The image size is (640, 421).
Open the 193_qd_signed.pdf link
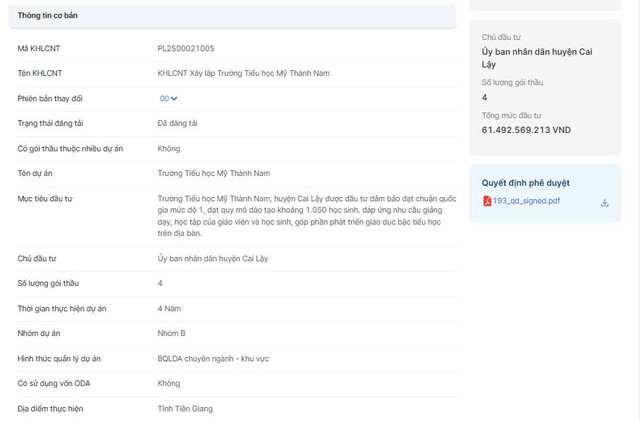[x=526, y=201]
